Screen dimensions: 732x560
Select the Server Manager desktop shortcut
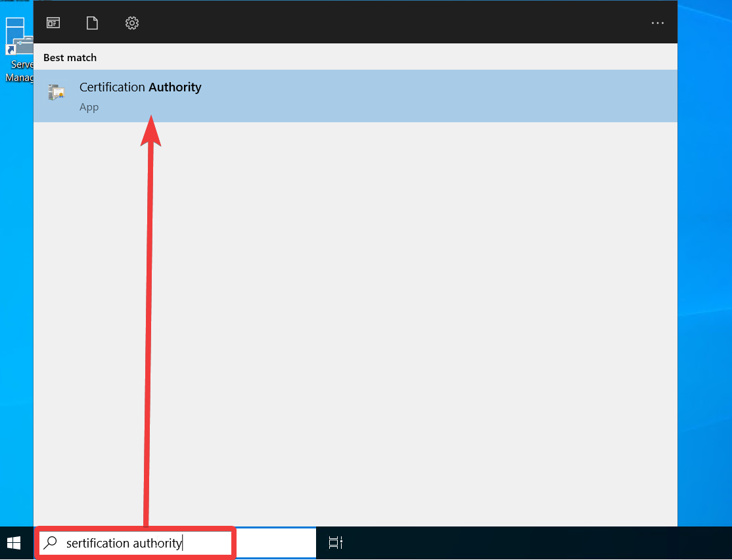tap(18, 50)
